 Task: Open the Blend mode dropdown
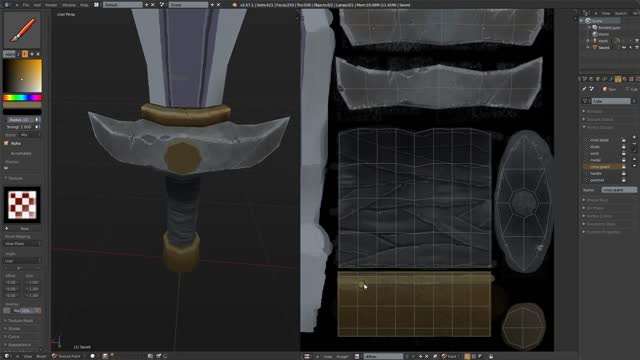coord(29,135)
